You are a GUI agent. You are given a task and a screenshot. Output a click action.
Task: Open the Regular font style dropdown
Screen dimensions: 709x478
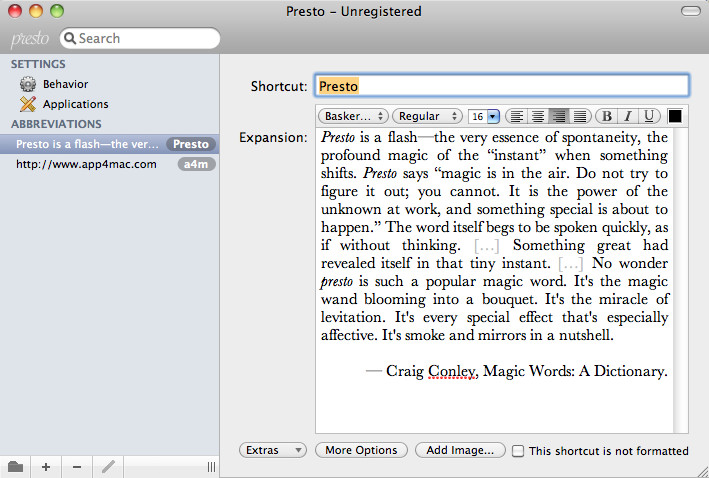[x=427, y=116]
